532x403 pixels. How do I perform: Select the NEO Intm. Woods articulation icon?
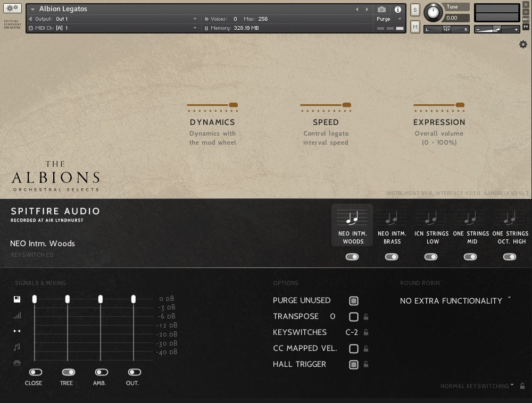click(x=352, y=218)
